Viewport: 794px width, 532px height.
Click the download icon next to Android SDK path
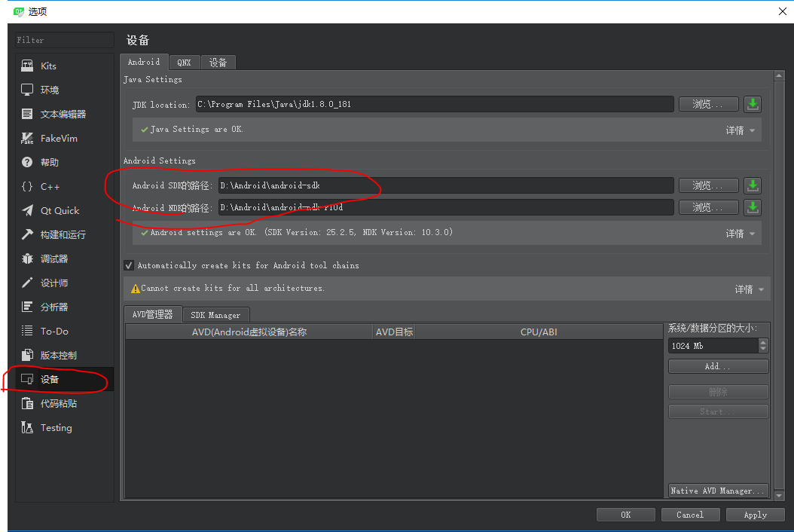coord(753,185)
